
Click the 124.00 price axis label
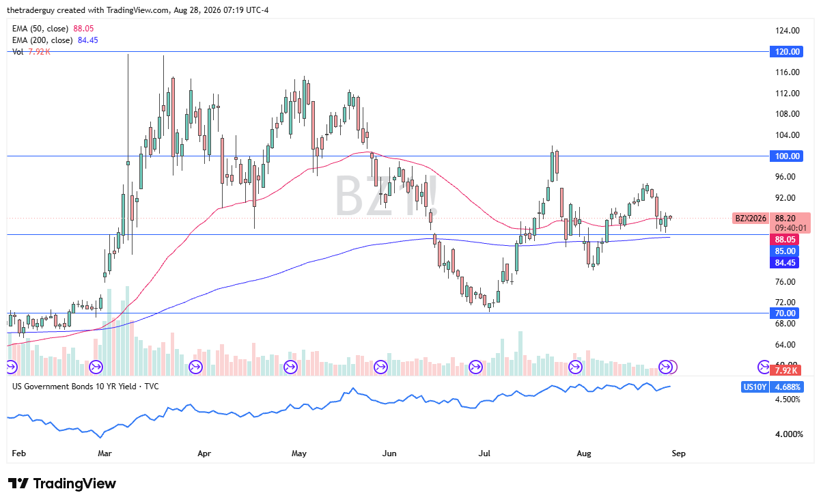click(x=788, y=31)
